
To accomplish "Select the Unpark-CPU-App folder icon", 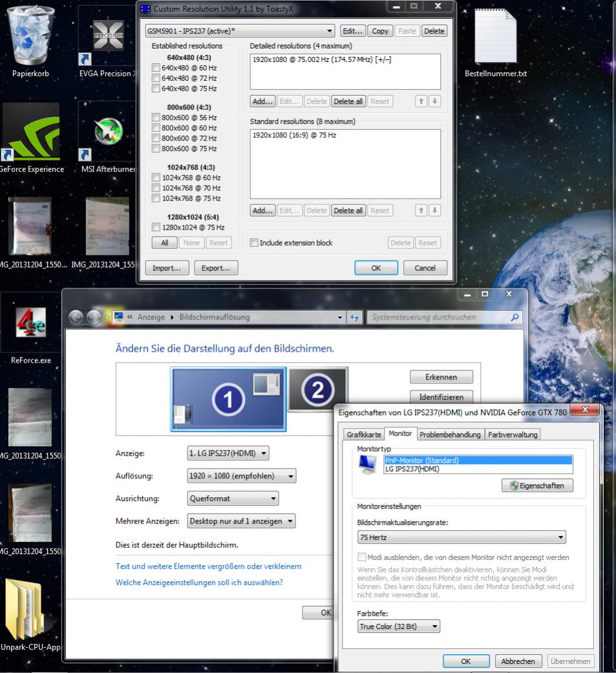I will point(29,616).
